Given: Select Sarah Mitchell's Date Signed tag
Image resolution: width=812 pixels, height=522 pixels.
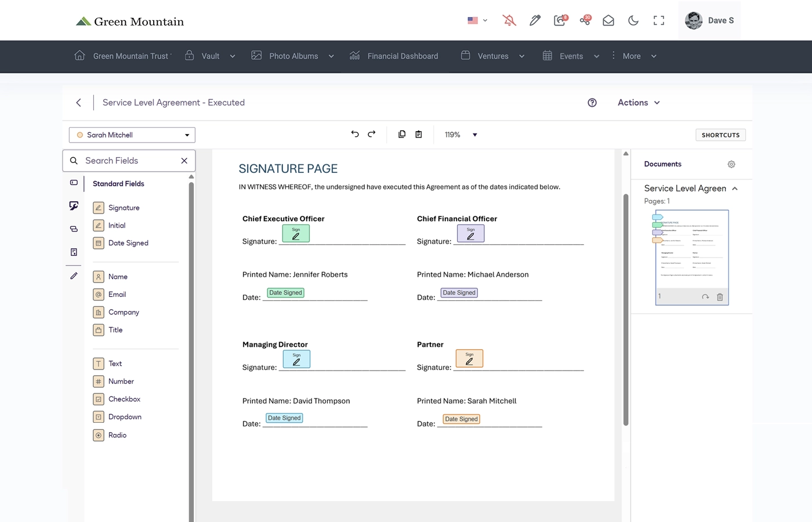Looking at the screenshot, I should (x=461, y=419).
